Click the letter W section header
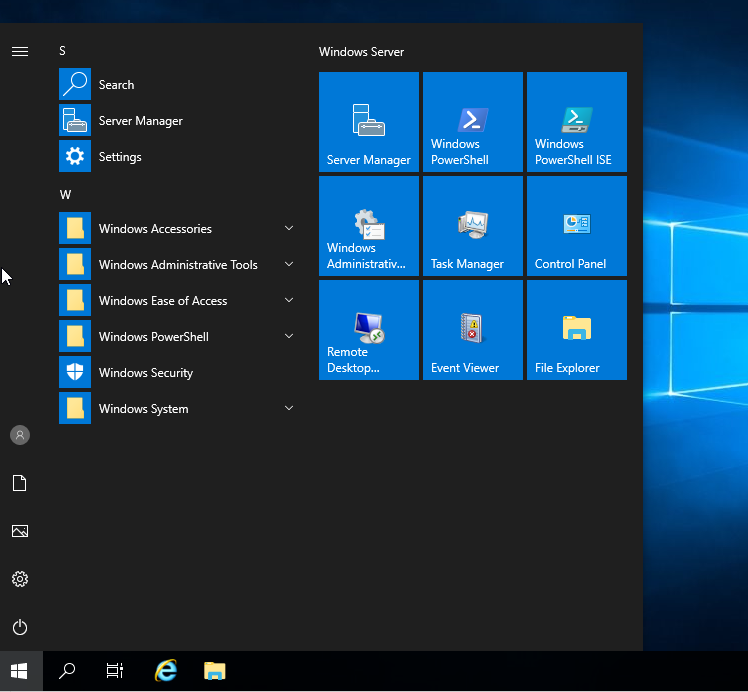The image size is (748, 692). pyautogui.click(x=65, y=195)
